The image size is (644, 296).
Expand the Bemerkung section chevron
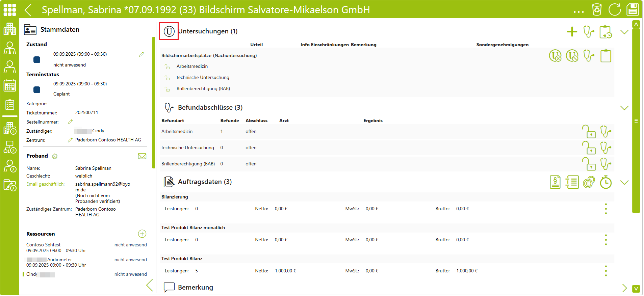(624, 288)
